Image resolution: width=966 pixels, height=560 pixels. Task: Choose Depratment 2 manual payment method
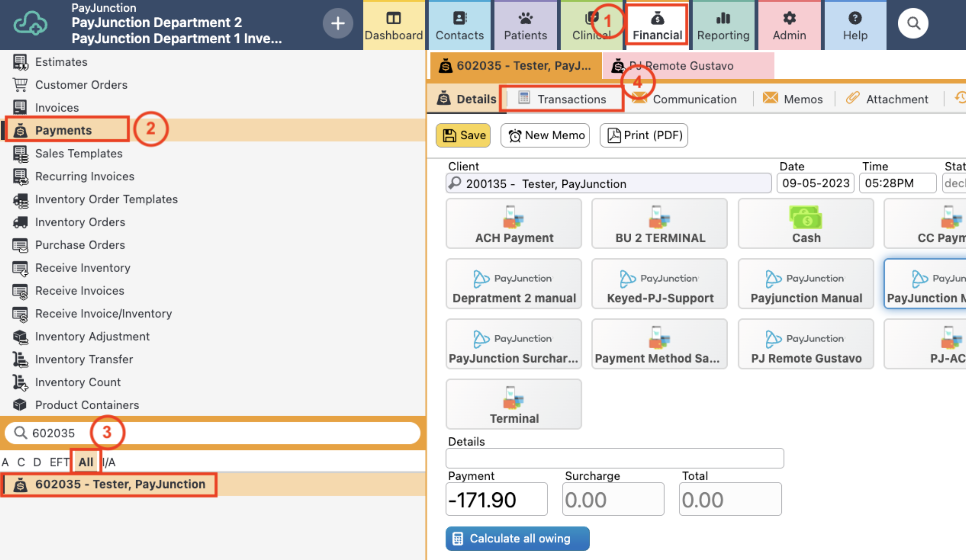[514, 284]
